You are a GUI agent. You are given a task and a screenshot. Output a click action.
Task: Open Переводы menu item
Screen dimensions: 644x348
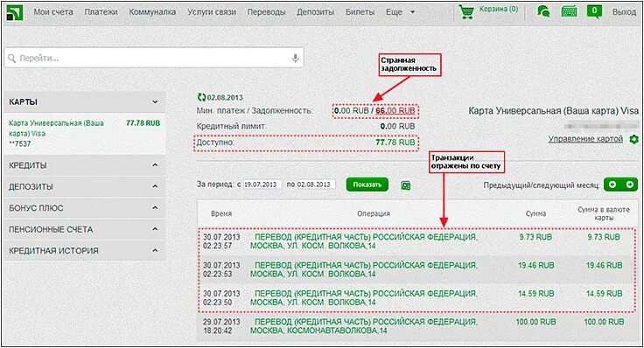266,12
